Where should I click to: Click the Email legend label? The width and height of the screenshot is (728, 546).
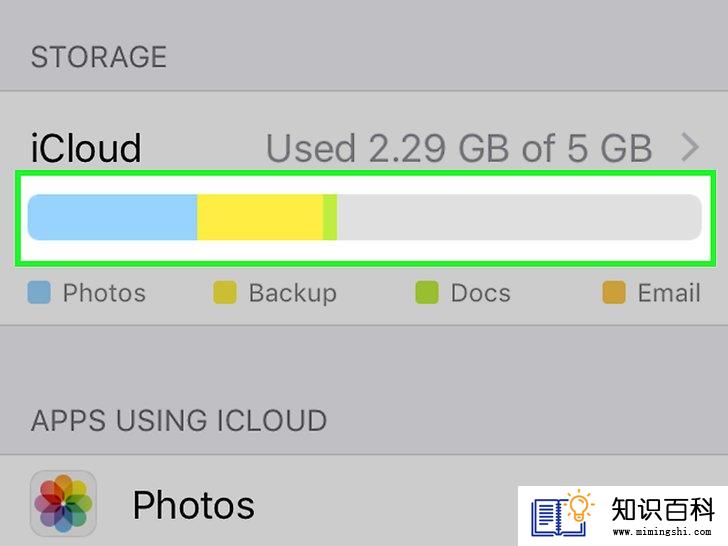click(669, 293)
